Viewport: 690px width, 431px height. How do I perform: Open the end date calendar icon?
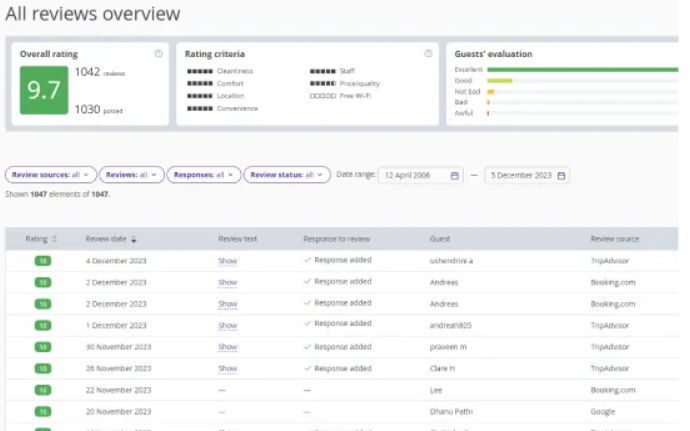click(x=561, y=175)
